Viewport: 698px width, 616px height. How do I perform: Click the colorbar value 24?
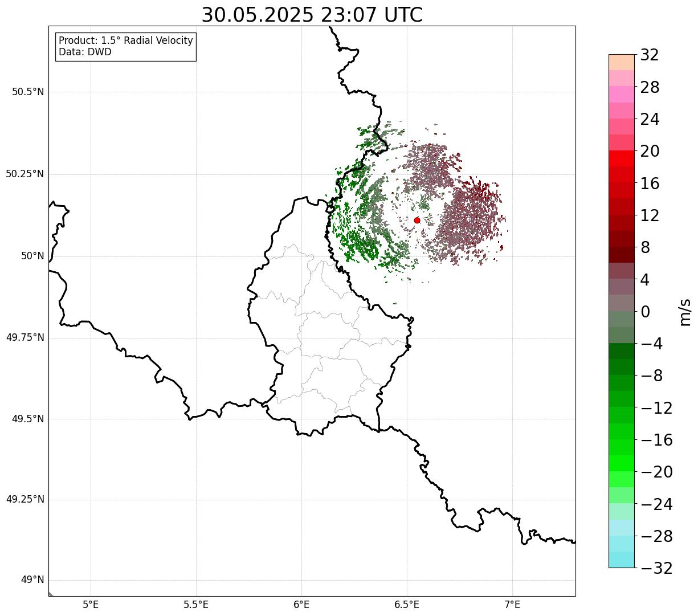coord(650,119)
